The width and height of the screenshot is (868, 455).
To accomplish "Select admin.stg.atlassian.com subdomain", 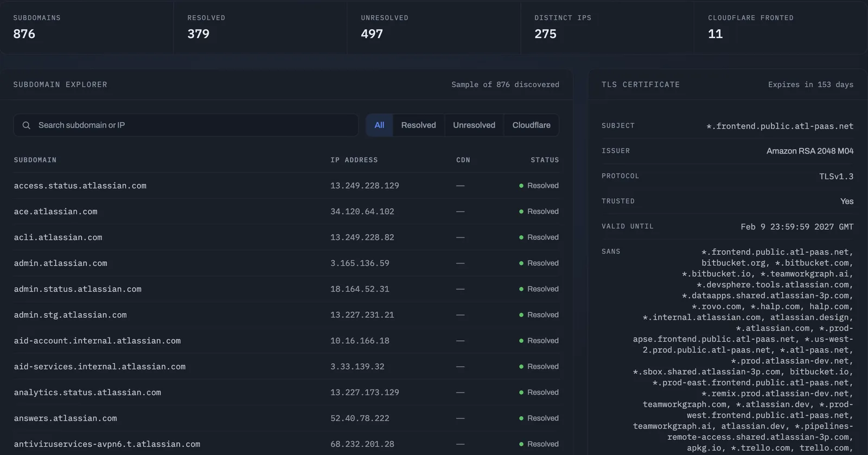I will pos(71,315).
